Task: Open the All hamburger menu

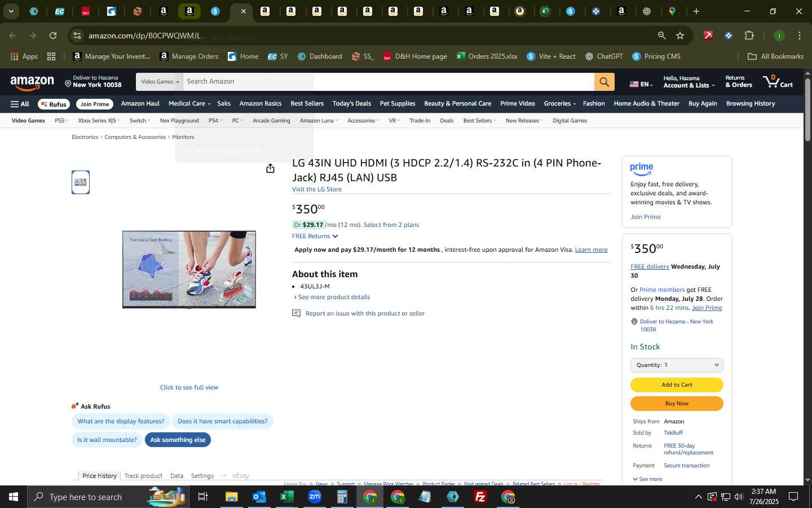Action: [x=20, y=104]
